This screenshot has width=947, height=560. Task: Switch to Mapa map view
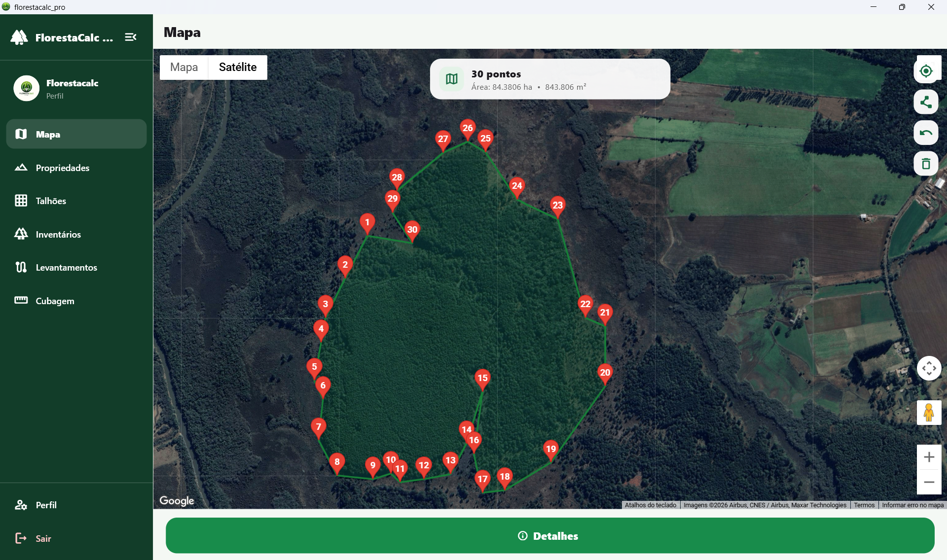184,67
